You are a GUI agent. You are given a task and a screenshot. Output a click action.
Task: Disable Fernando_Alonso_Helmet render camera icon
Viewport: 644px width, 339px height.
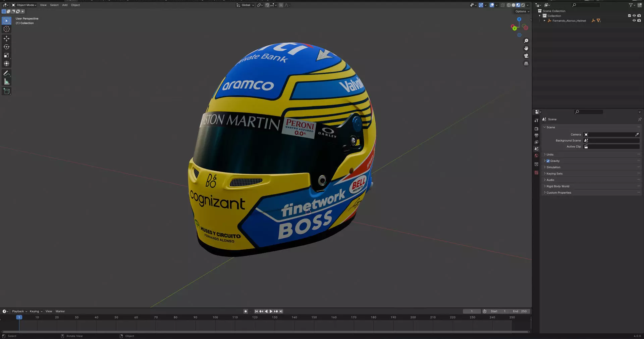[x=639, y=20]
